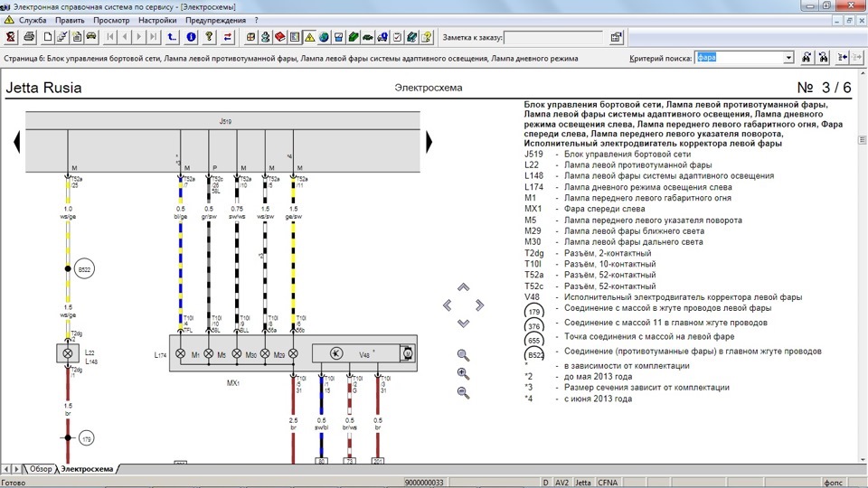This screenshot has height=488, width=868.
Task: Click the black left triangle beside J519
Action: (16, 142)
